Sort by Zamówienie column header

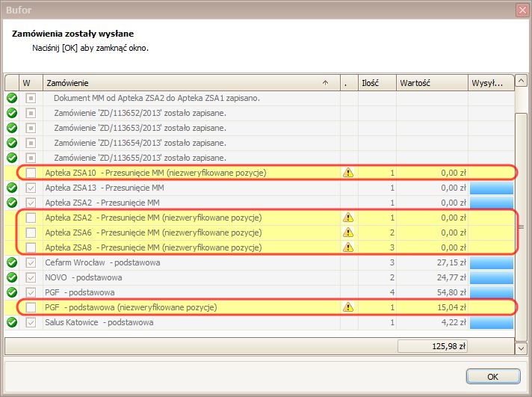[187, 83]
